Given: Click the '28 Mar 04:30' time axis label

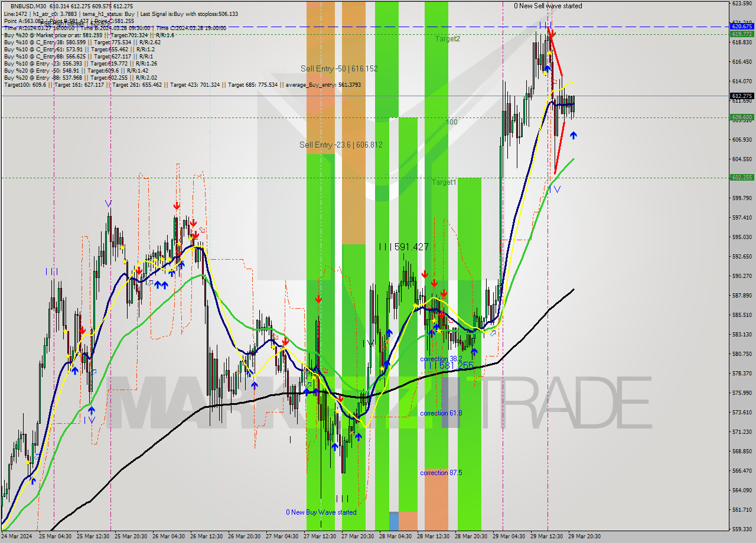Looking at the screenshot, I should click(x=395, y=537).
